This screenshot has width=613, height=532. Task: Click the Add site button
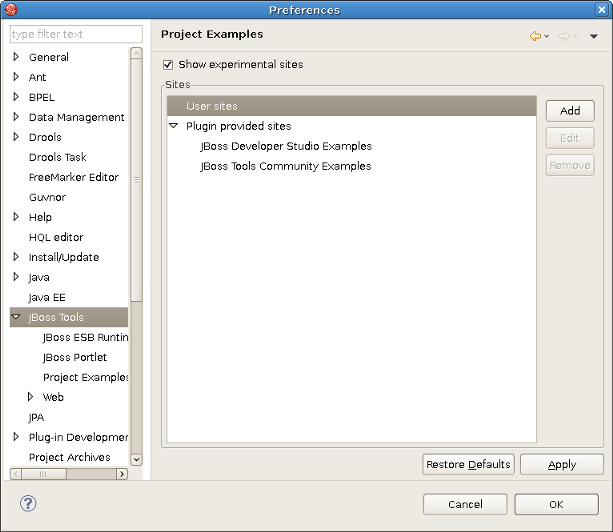570,111
